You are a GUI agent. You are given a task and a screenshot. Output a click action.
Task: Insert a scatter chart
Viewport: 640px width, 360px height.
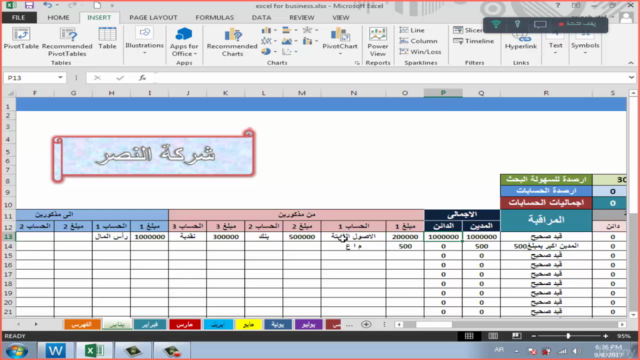point(289,51)
